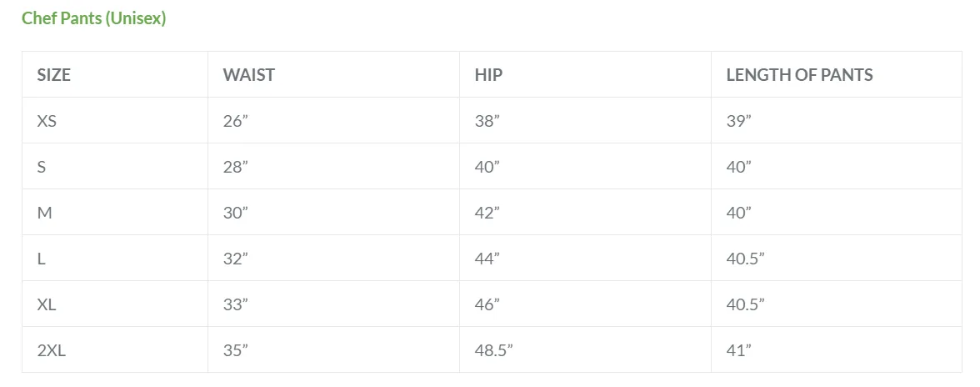
Task: Click the 35” waist value for 2XL
Action: [236, 350]
